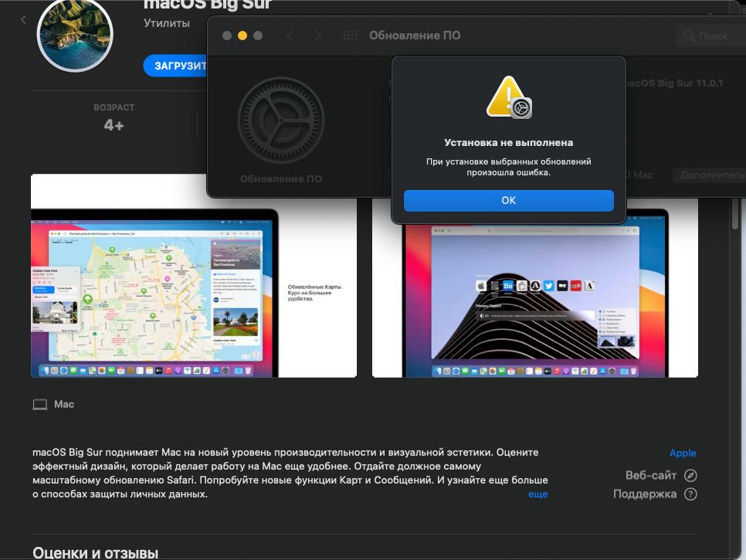Viewport: 746px width, 560px height.
Task: Click the question mark icon beside Поддержка
Action: click(690, 494)
